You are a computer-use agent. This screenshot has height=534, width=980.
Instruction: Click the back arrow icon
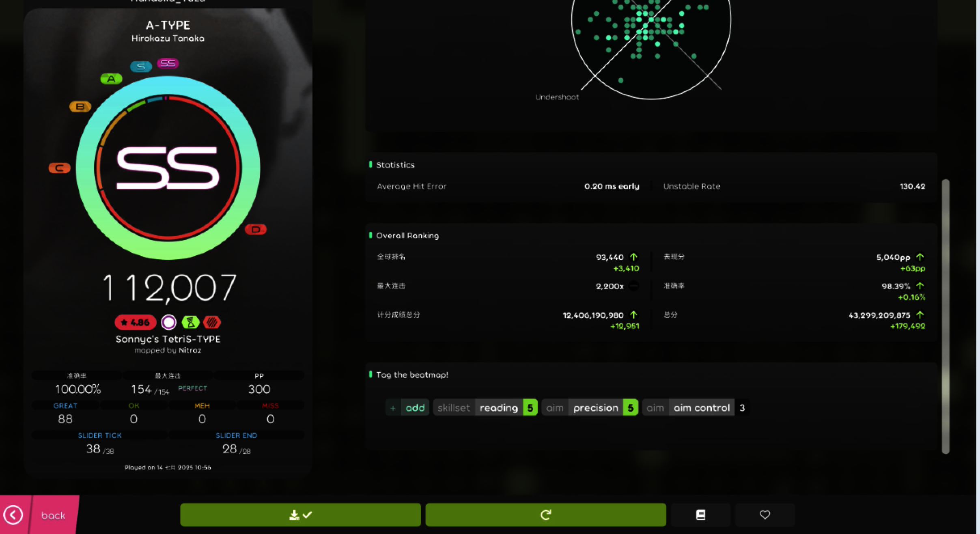pos(14,515)
